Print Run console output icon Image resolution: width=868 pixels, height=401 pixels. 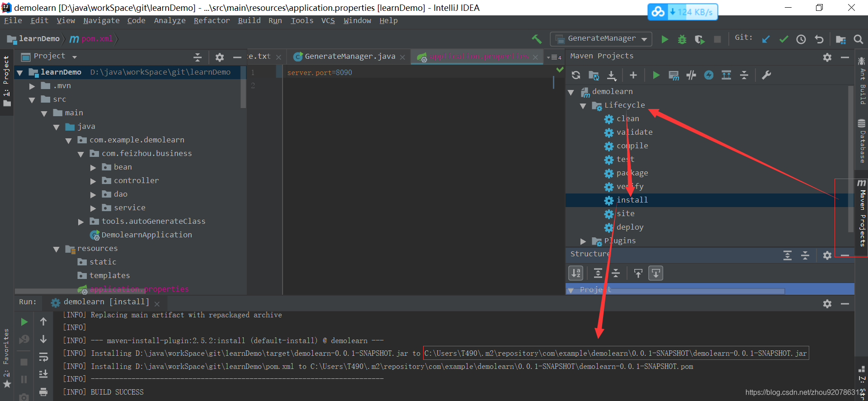[x=43, y=392]
